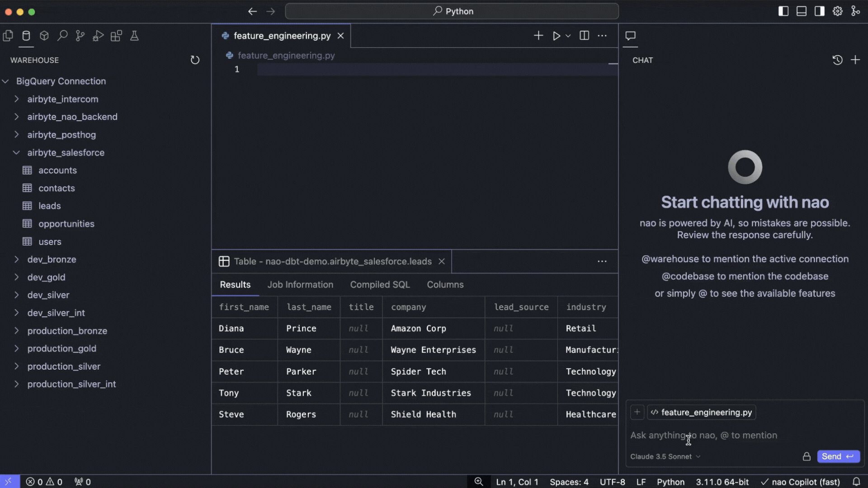
Task: Go forward with the right arrow
Action: click(271, 11)
